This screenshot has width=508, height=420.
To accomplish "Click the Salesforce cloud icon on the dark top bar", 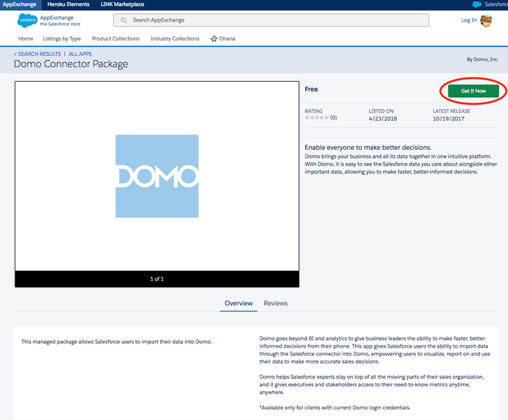I will (x=478, y=4).
